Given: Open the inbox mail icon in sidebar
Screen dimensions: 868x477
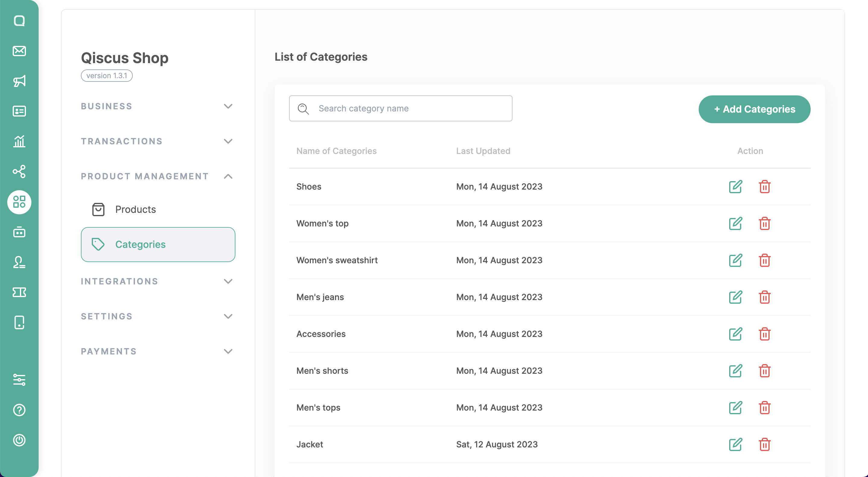Looking at the screenshot, I should [x=19, y=51].
